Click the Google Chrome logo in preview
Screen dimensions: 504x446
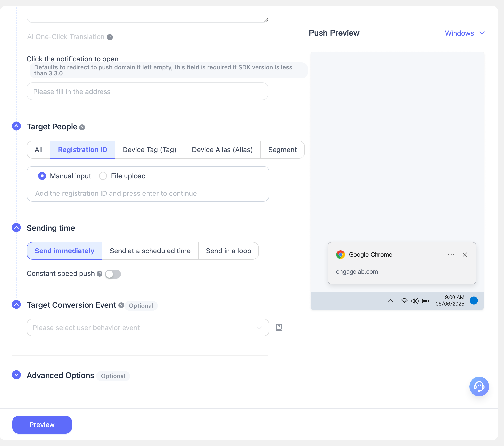coord(341,255)
